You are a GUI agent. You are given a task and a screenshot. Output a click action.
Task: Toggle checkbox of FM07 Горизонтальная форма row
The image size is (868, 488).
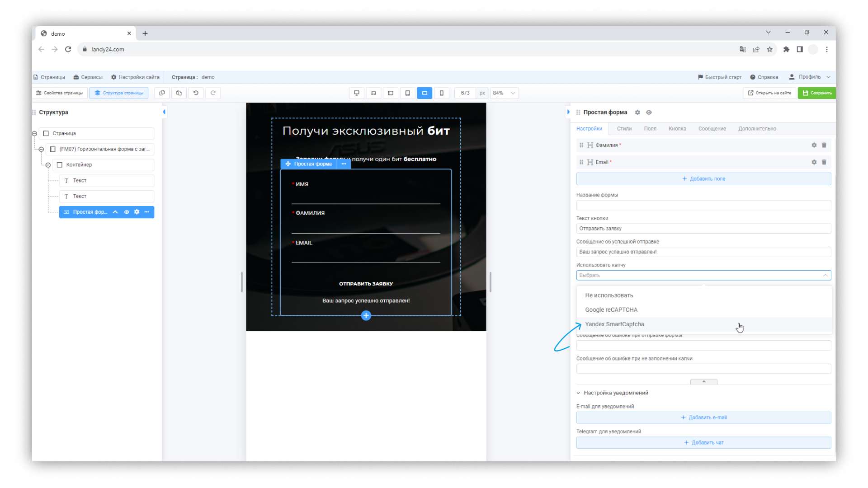(x=52, y=149)
